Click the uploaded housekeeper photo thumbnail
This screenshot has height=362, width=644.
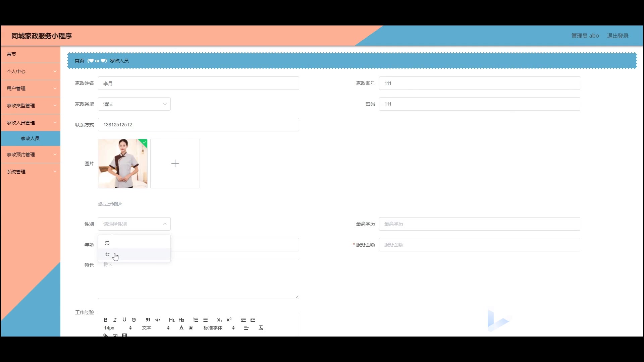[x=123, y=164]
